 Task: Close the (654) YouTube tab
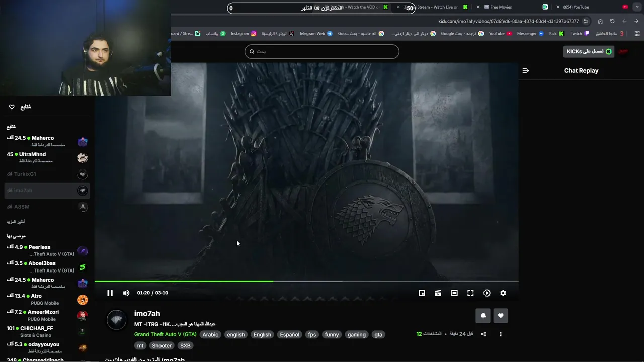pyautogui.click(x=558, y=7)
